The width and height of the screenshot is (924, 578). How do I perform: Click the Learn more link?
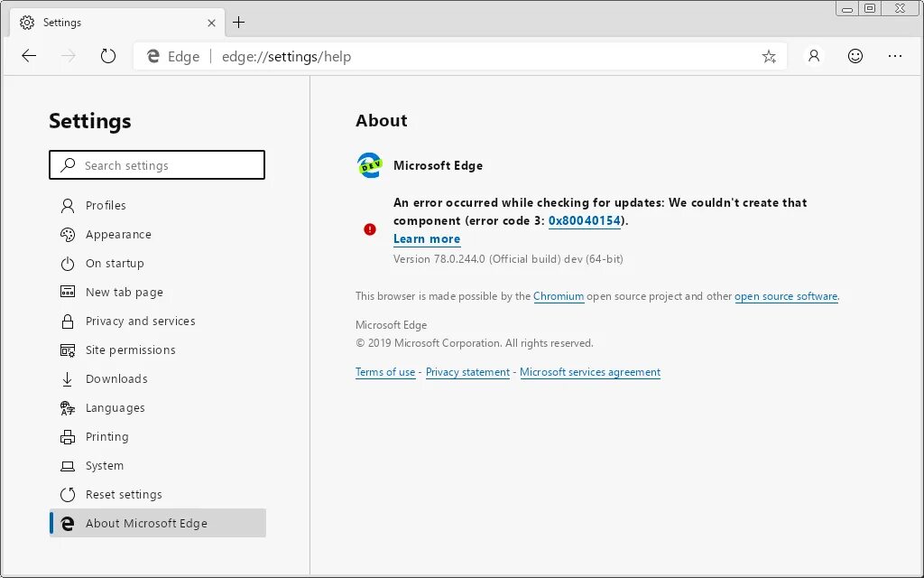[427, 238]
